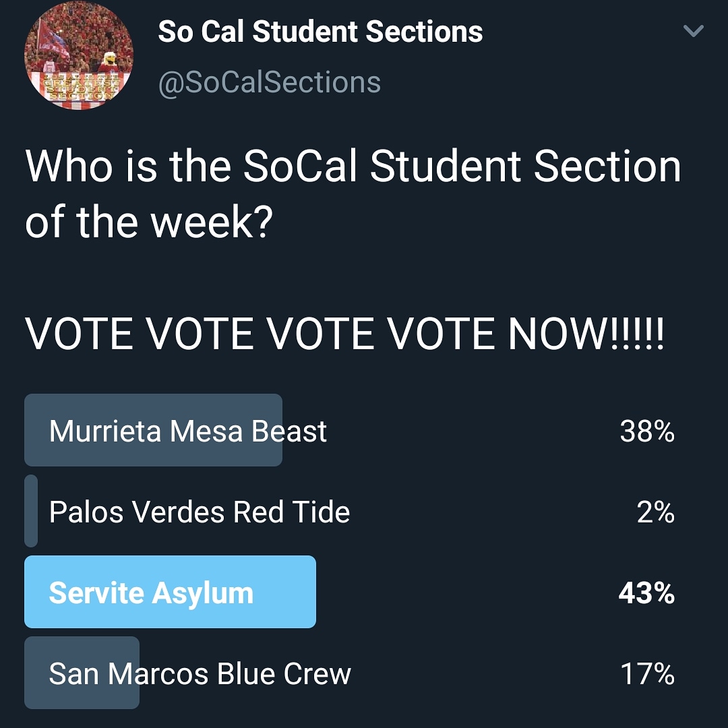728x728 pixels.
Task: Open the account menu via the caret icon
Action: click(693, 30)
